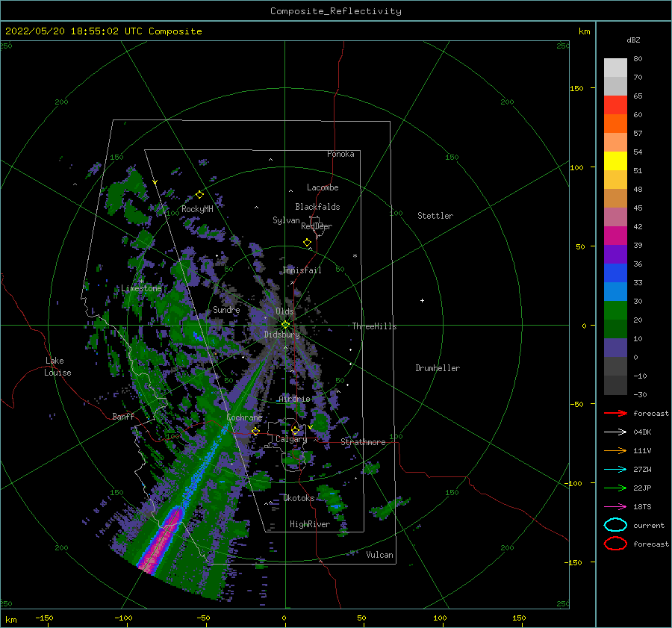Click the Stettler city label
The height and width of the screenshot is (628, 672).
click(x=435, y=216)
